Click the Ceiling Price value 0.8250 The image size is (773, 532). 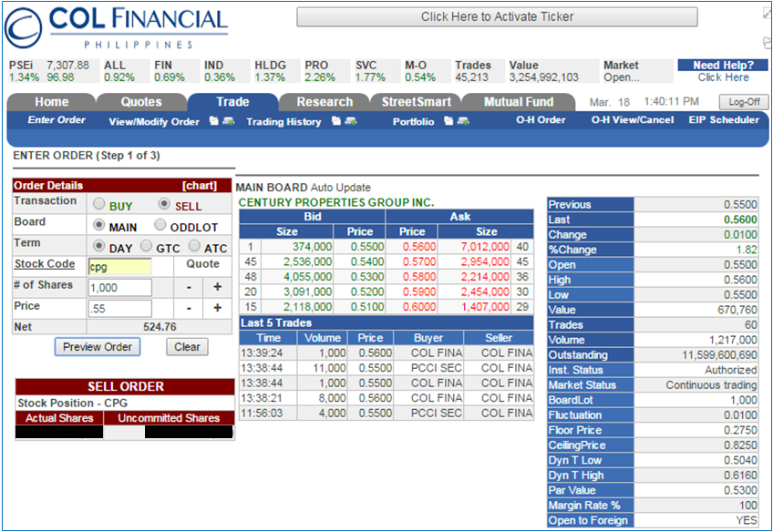point(740,445)
